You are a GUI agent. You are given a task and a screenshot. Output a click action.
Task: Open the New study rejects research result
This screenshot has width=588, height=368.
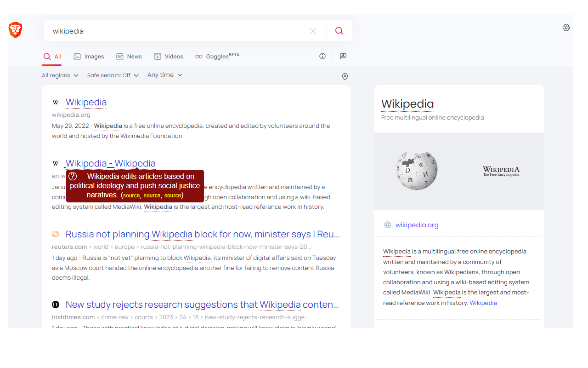coord(202,305)
